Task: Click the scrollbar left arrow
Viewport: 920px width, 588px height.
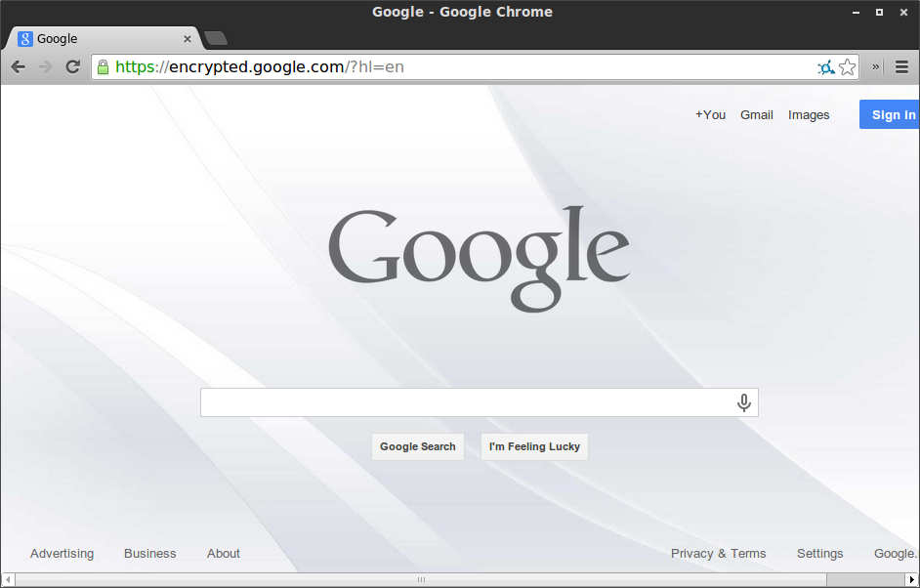Action: (x=8, y=580)
